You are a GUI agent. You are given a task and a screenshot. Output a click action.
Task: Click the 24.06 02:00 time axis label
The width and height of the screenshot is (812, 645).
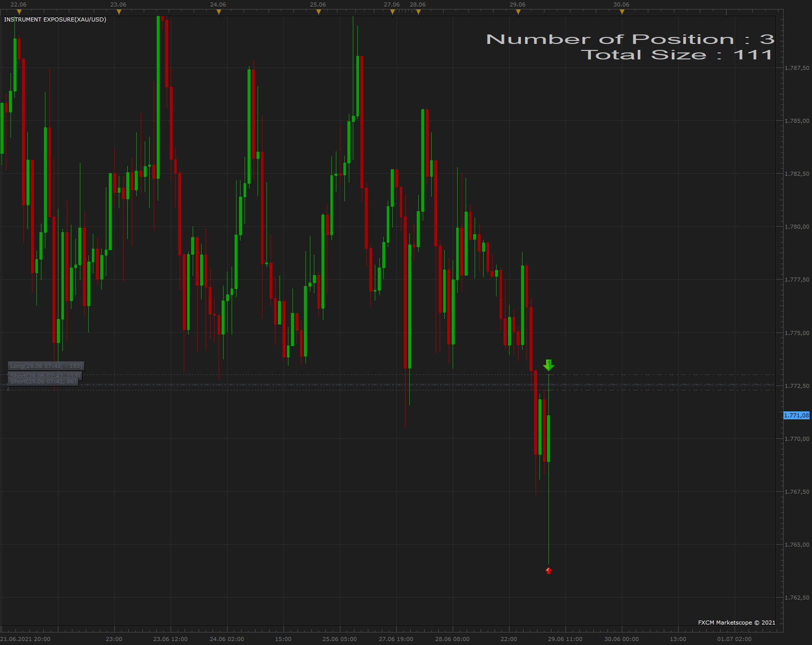point(227,639)
